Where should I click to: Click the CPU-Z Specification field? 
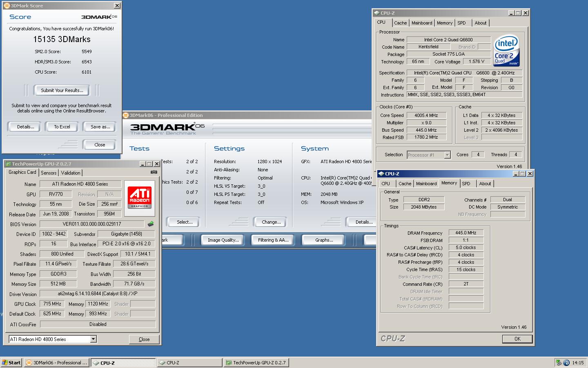464,73
